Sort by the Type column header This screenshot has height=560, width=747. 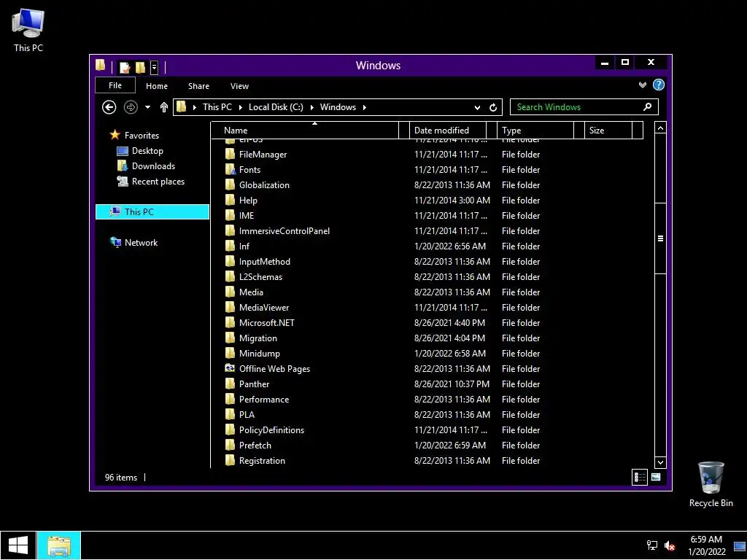tap(535, 131)
